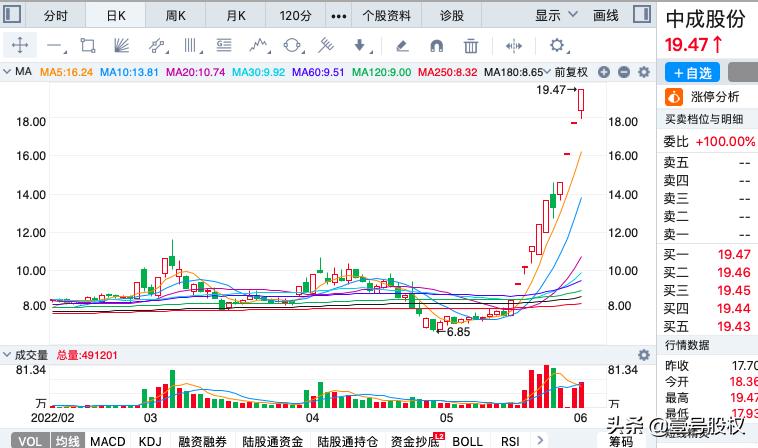Image resolution: width=758 pixels, height=448 pixels.
Task: Toggle the 画线 drawing toolbar
Action: 606,16
